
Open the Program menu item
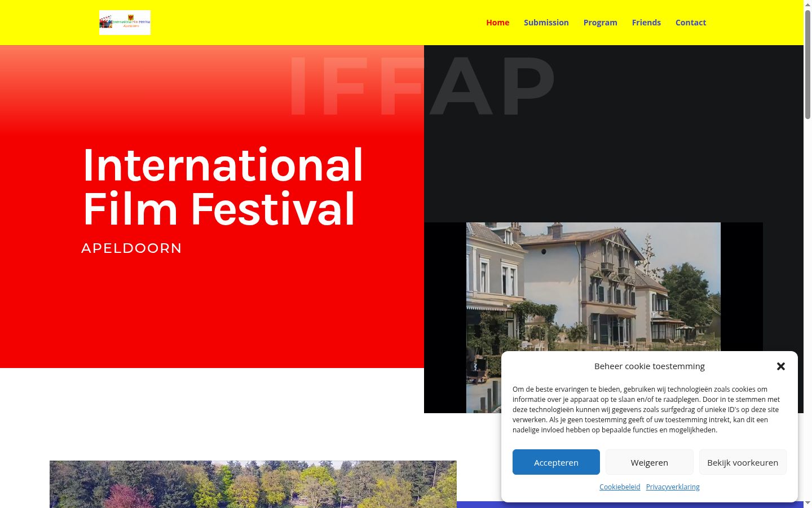[601, 23]
